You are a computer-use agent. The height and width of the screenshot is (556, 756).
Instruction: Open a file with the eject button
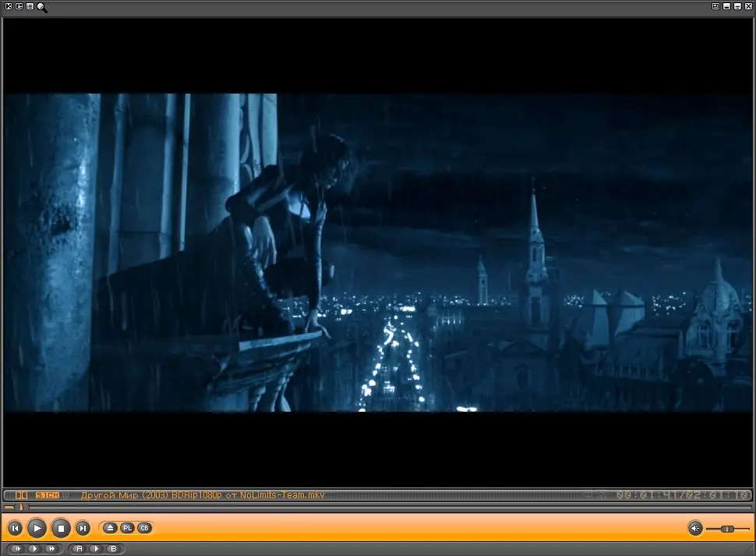click(x=111, y=528)
